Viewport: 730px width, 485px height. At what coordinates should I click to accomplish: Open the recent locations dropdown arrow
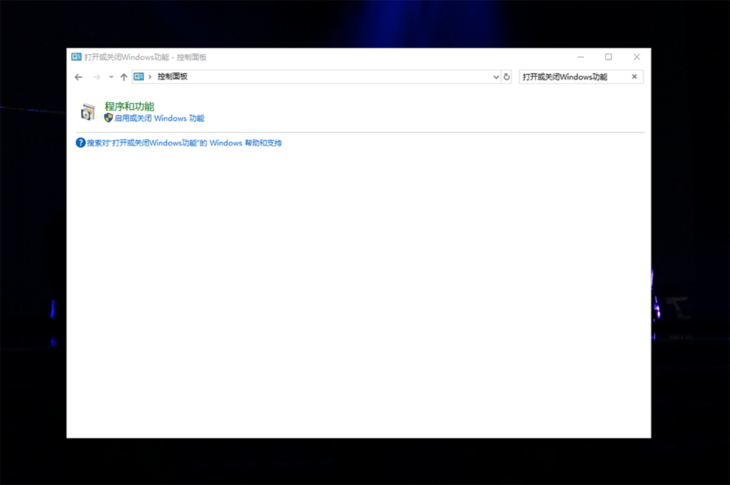coord(111,77)
